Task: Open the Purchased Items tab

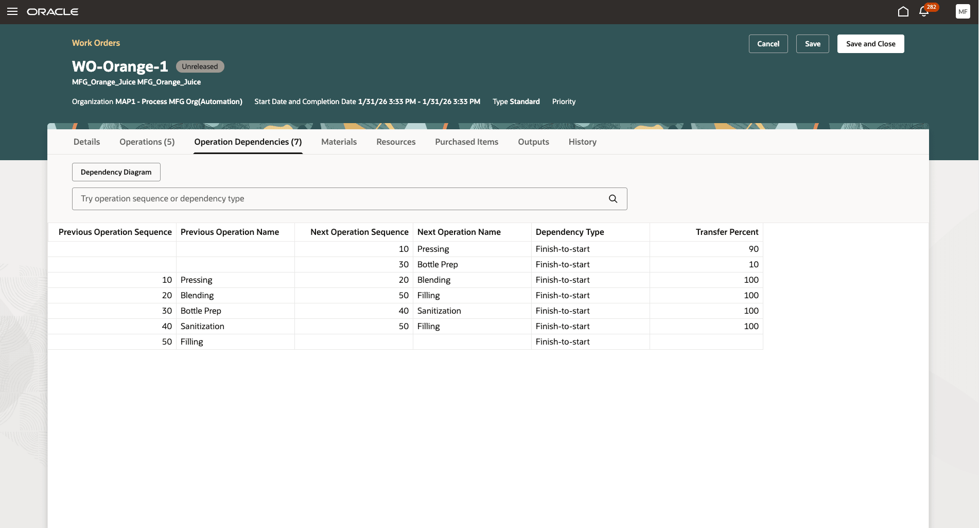Action: point(466,142)
